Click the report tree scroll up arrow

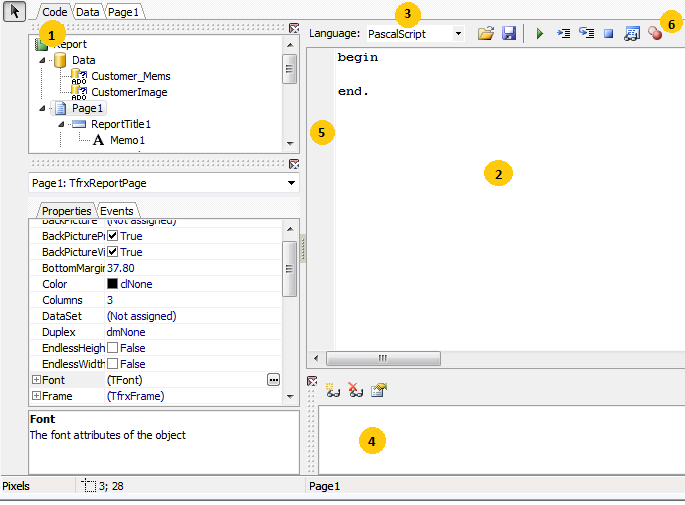coord(290,45)
